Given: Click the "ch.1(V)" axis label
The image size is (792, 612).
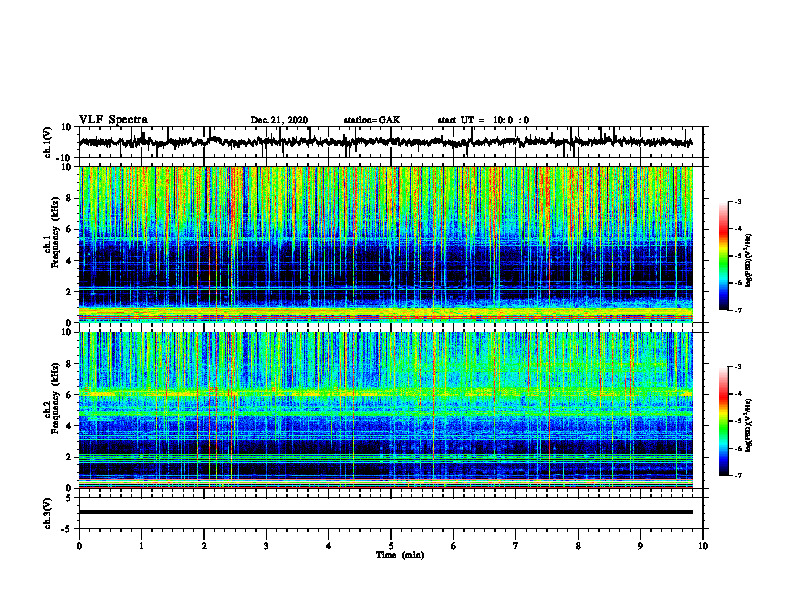Looking at the screenshot, I should pos(48,142).
